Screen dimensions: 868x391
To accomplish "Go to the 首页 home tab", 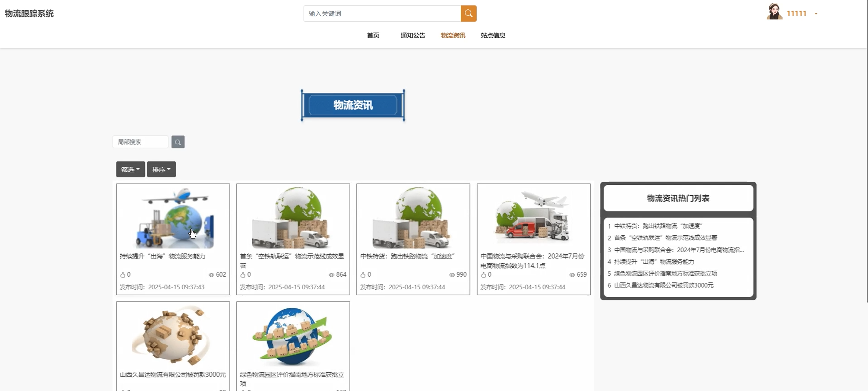I will tap(373, 35).
